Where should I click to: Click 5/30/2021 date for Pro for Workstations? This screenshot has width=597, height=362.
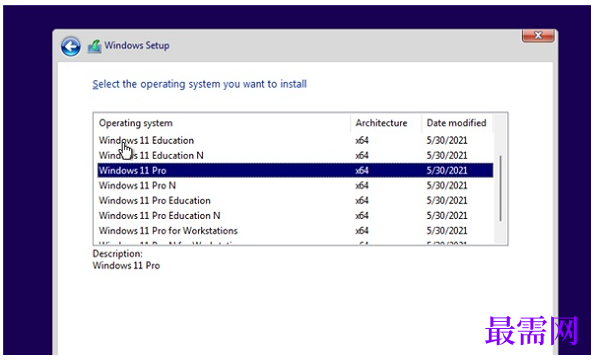pos(447,231)
